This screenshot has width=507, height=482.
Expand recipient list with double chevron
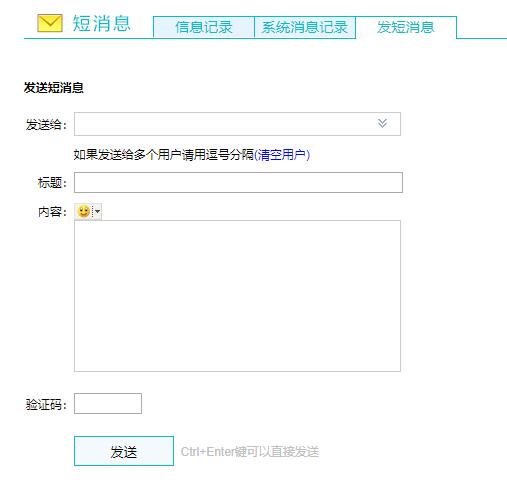click(x=382, y=123)
